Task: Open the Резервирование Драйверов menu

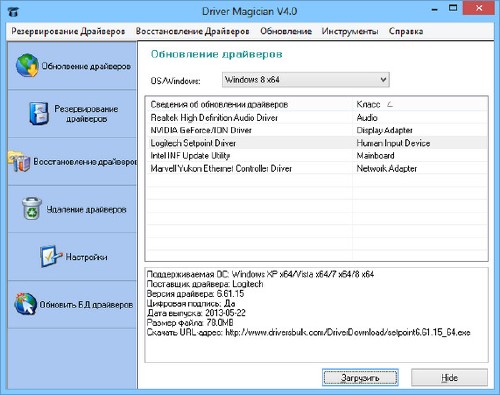Action: [x=68, y=31]
